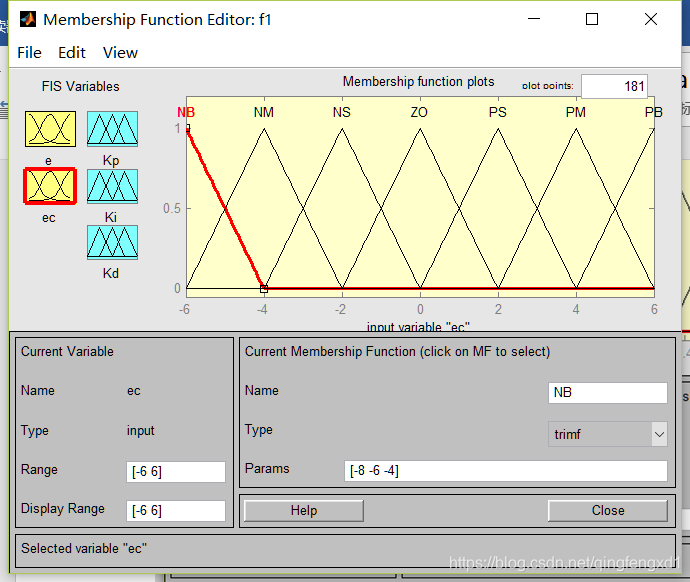Select the ZO membership function label
690x582 pixels.
tap(419, 113)
